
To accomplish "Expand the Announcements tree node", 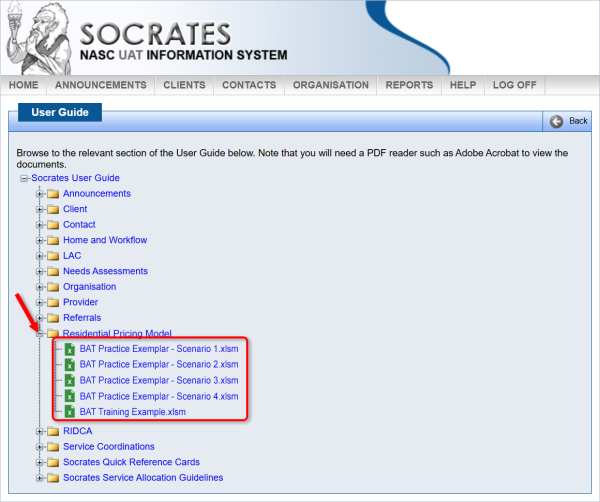I will pyautogui.click(x=39, y=194).
